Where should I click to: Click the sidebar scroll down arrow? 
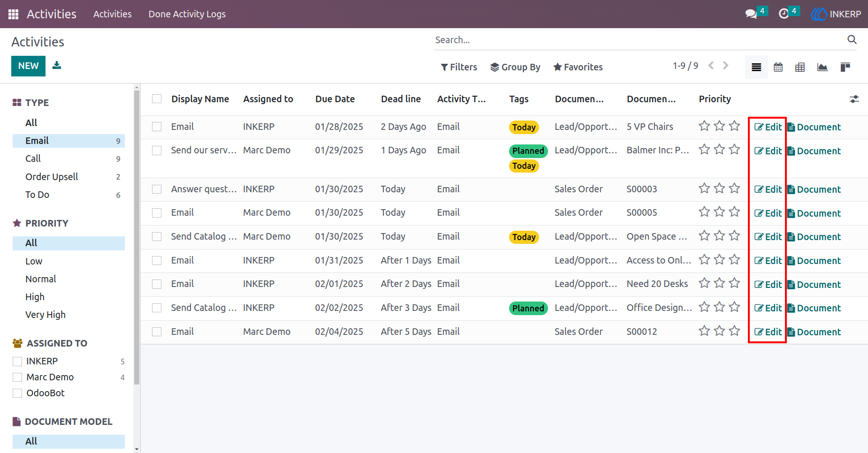coord(137,449)
